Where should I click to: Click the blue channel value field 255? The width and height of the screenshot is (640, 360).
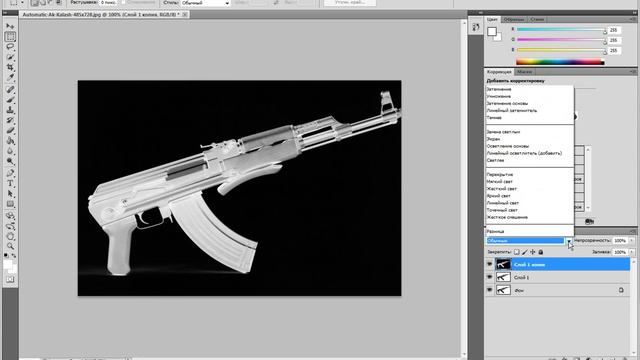614,51
